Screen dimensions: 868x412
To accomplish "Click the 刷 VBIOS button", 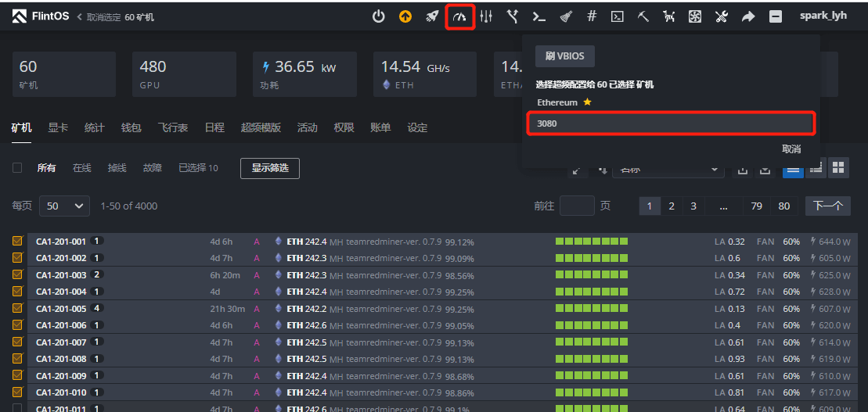I will [x=565, y=56].
